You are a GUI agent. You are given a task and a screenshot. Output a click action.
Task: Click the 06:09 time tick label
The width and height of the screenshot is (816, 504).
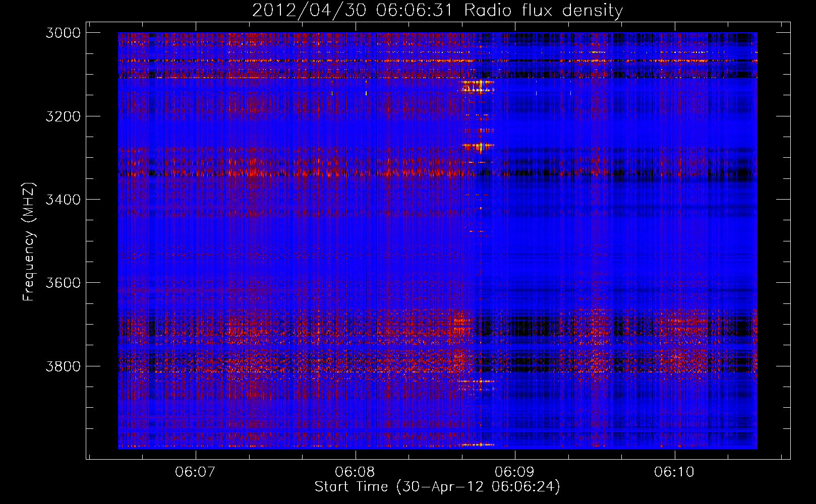(514, 472)
